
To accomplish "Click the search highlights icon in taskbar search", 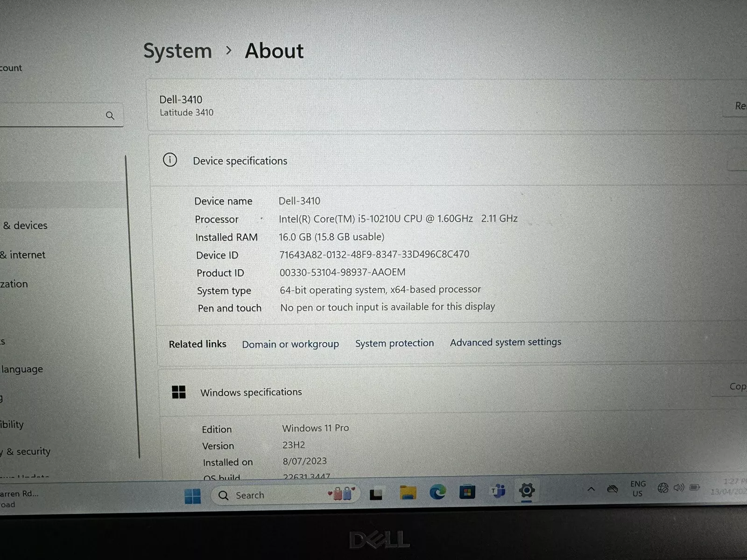I will (342, 493).
